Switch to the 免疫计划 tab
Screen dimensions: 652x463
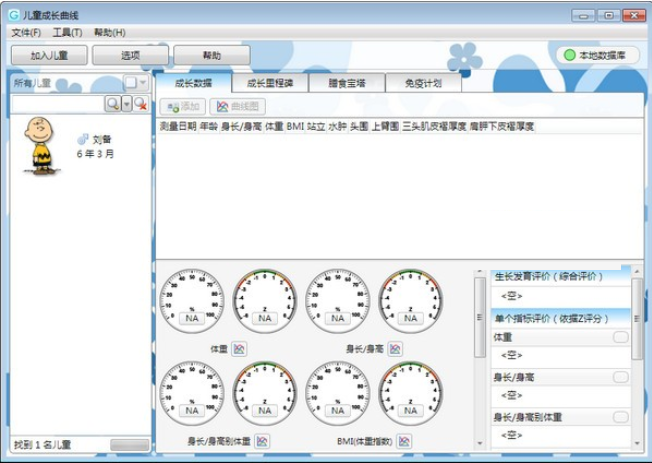click(423, 83)
